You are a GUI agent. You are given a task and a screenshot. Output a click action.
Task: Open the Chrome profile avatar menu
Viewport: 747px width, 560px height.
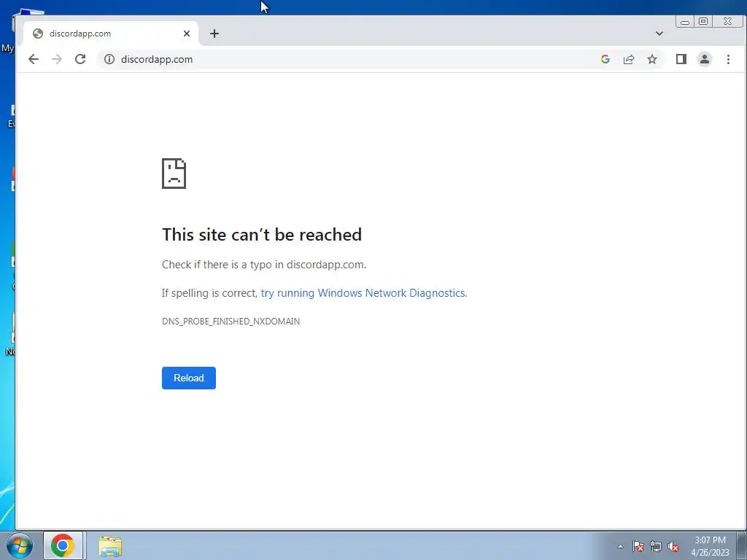pyautogui.click(x=705, y=59)
